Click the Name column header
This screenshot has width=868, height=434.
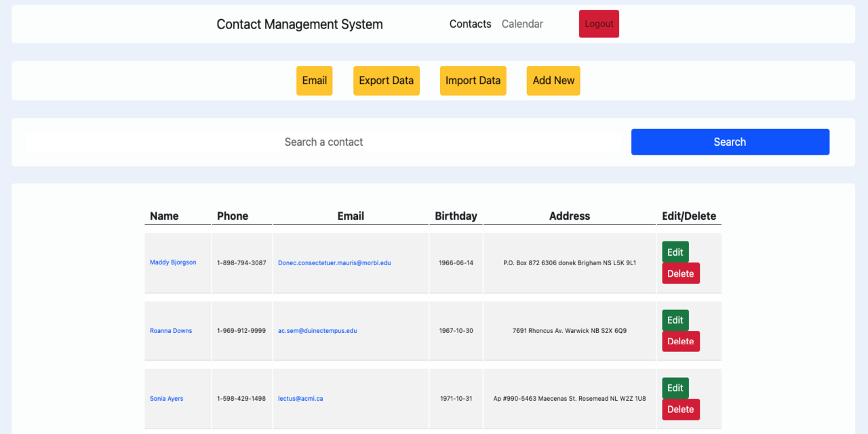164,216
